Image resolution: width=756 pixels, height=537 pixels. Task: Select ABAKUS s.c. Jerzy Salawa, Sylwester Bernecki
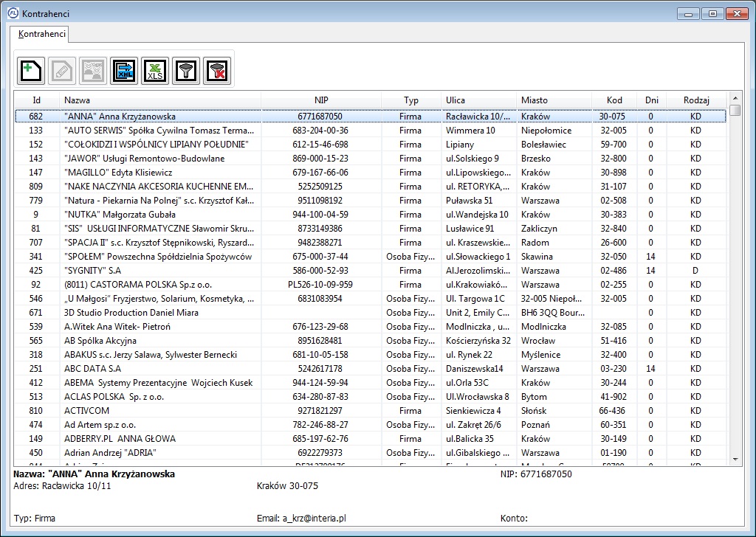point(371,354)
